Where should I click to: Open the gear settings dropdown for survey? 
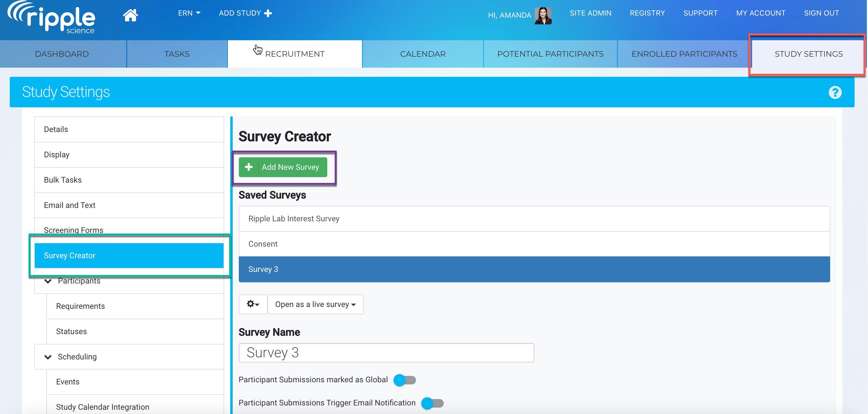tap(253, 304)
